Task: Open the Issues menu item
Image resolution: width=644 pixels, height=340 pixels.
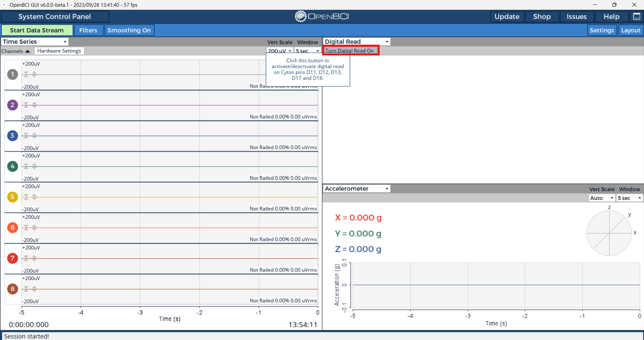Action: tap(576, 16)
